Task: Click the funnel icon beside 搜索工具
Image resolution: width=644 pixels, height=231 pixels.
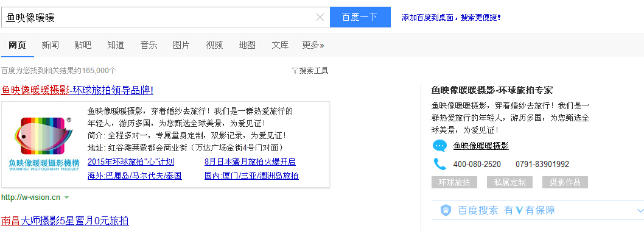Action: pyautogui.click(x=295, y=71)
